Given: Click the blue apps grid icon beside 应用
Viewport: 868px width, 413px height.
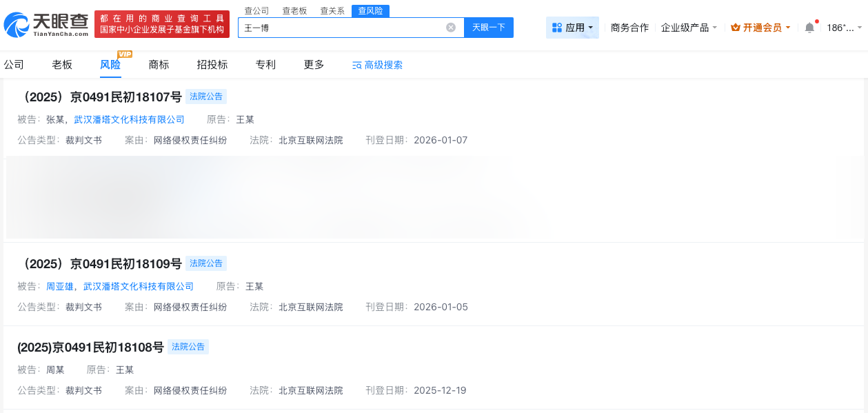Looking at the screenshot, I should point(557,27).
